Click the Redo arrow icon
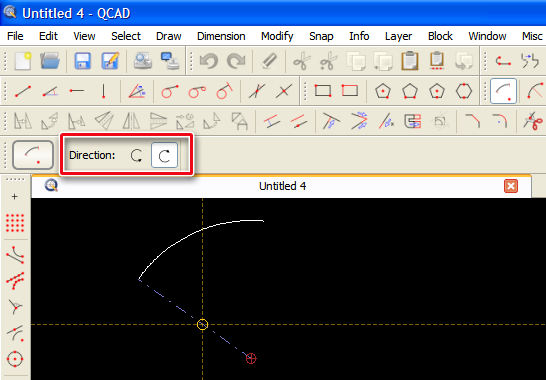This screenshot has width=546, height=380. click(x=236, y=61)
